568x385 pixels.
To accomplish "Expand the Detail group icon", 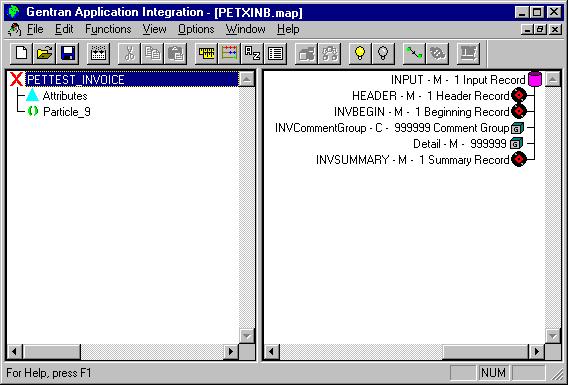I will [x=516, y=144].
